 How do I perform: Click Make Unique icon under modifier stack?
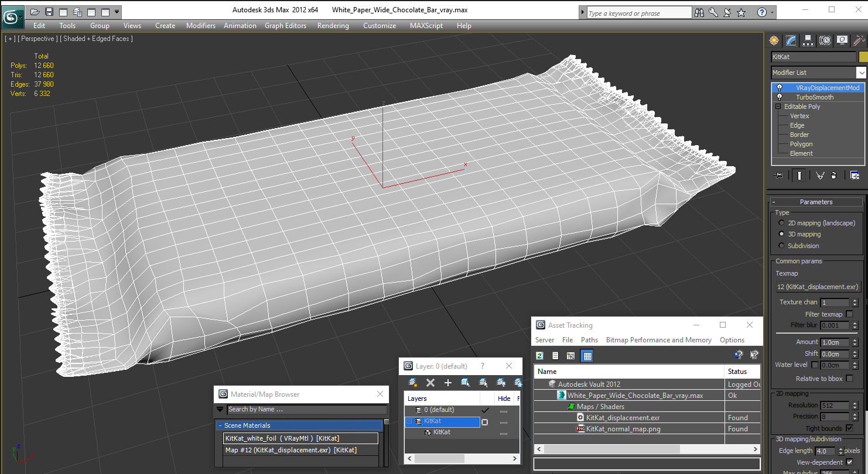(820, 175)
